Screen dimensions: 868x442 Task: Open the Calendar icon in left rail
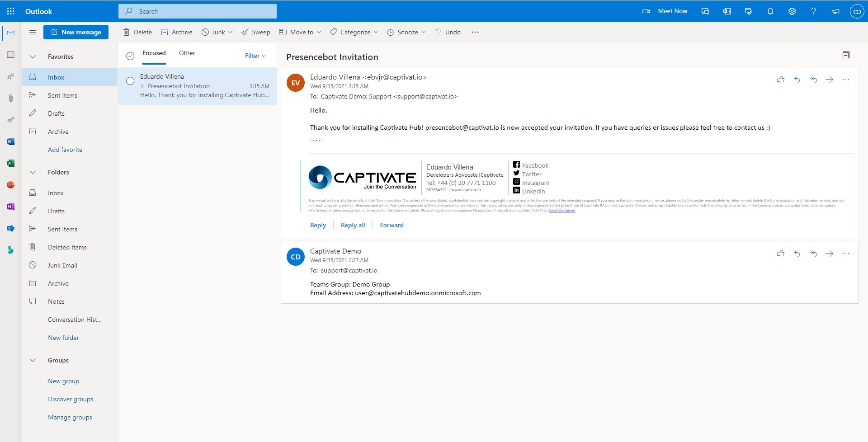11,55
